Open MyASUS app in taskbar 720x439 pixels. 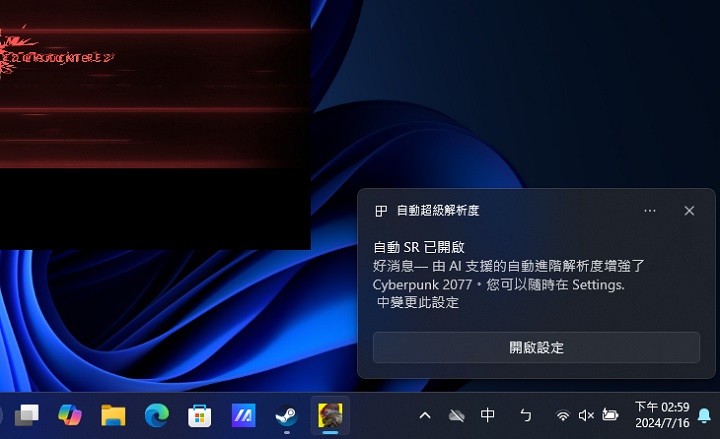[x=243, y=416]
